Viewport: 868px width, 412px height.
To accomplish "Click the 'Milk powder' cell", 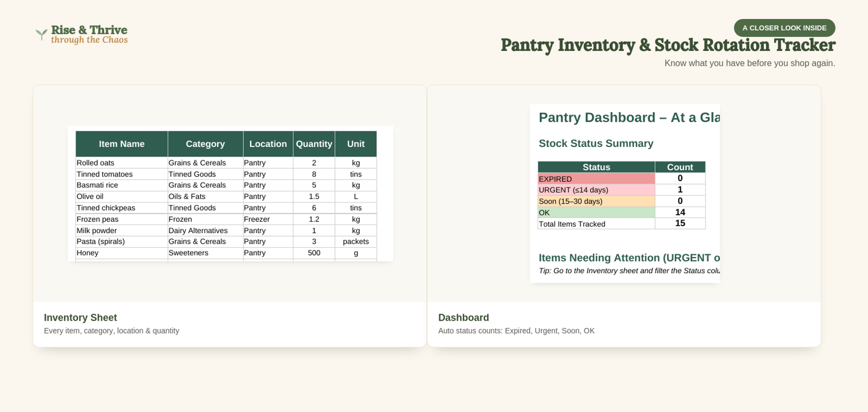I will pyautogui.click(x=122, y=230).
